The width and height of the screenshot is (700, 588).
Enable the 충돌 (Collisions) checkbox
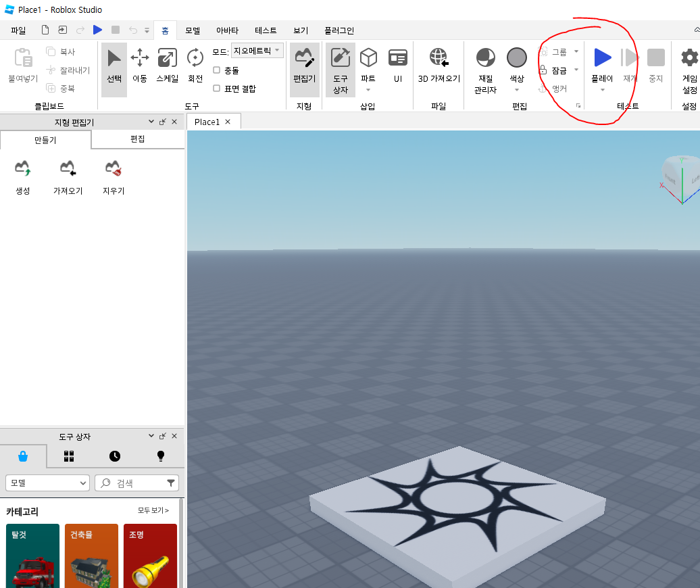coord(216,70)
